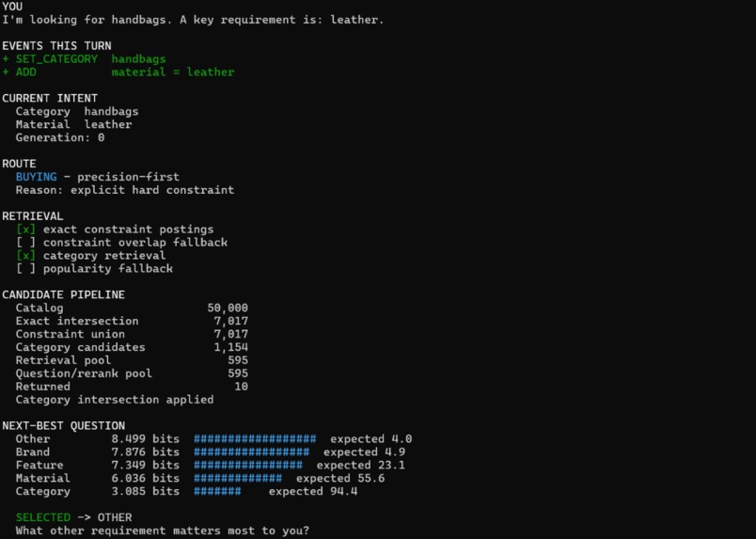This screenshot has width=756, height=539.
Task: Click the '+ SET_CATEGORY handbags' event line
Action: 84,59
